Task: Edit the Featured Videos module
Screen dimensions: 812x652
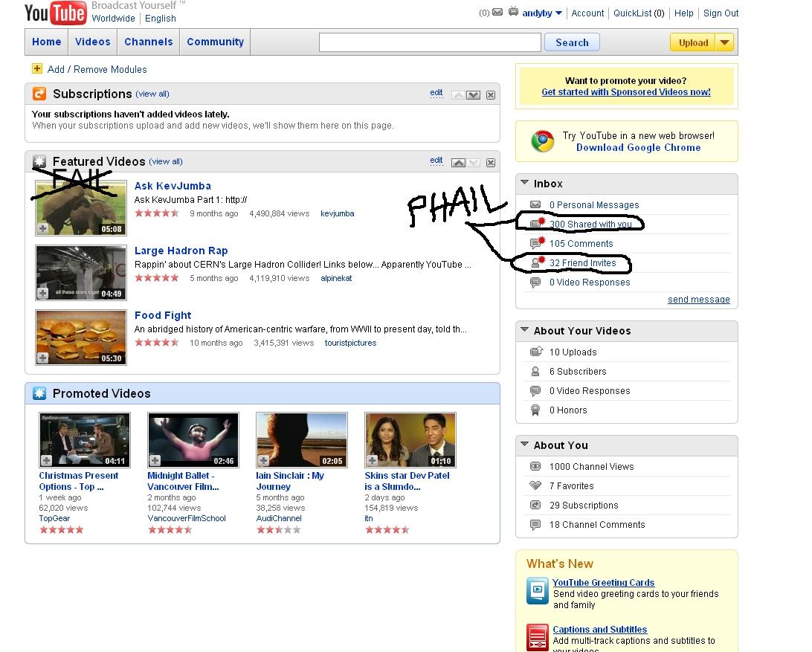Action: 436,161
